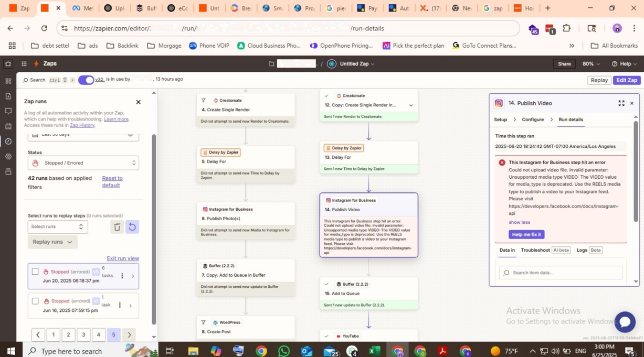This screenshot has width=644, height=357.
Task: Open the sidebar comments icon
Action: (8, 111)
